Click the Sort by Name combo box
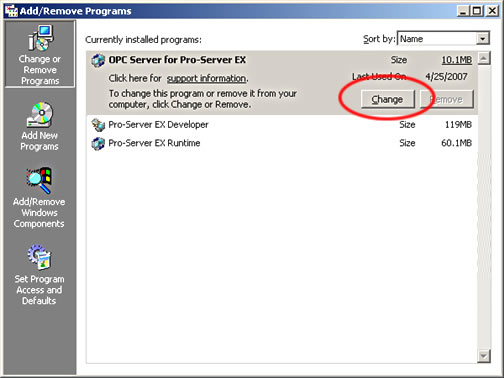This screenshot has height=378, width=504. coord(443,39)
